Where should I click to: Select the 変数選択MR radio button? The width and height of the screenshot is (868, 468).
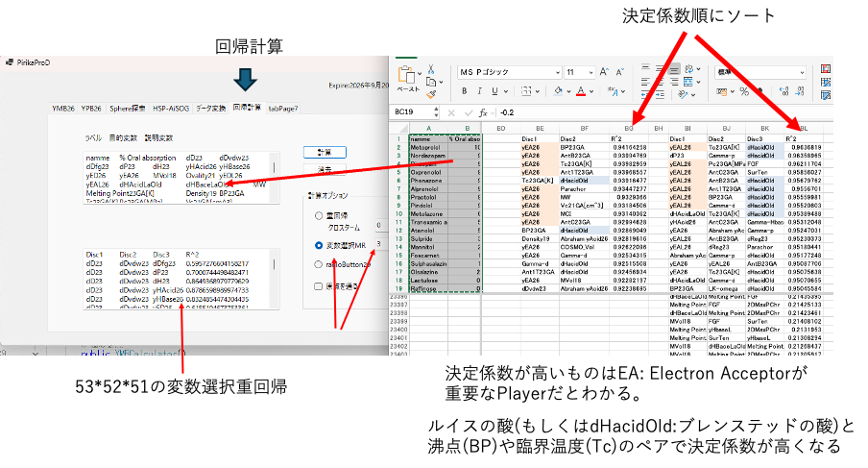319,245
